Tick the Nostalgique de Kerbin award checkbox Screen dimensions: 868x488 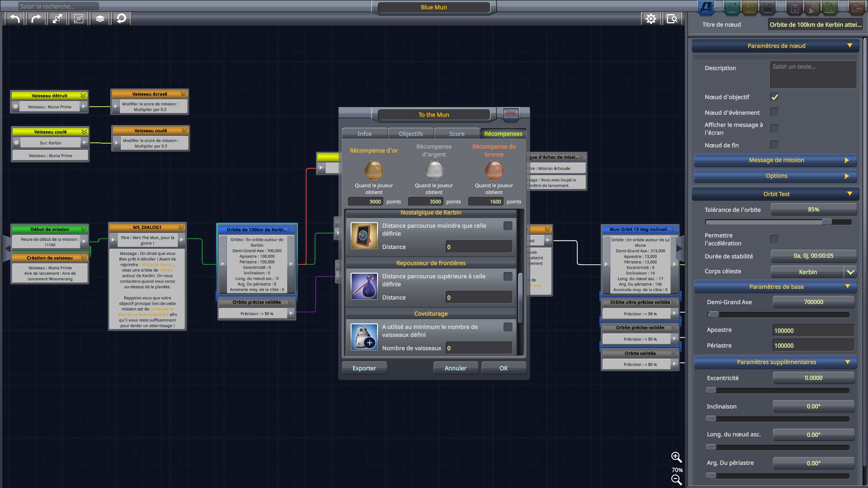(508, 225)
